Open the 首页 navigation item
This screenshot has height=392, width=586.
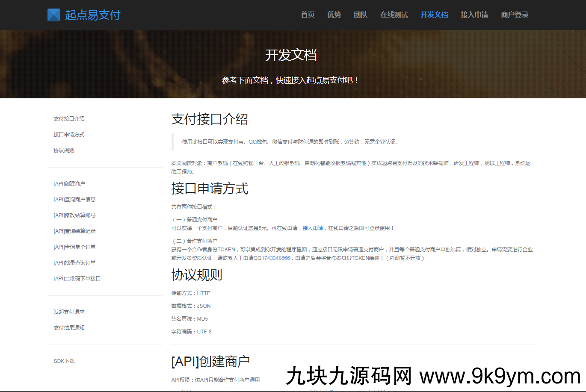pos(308,15)
